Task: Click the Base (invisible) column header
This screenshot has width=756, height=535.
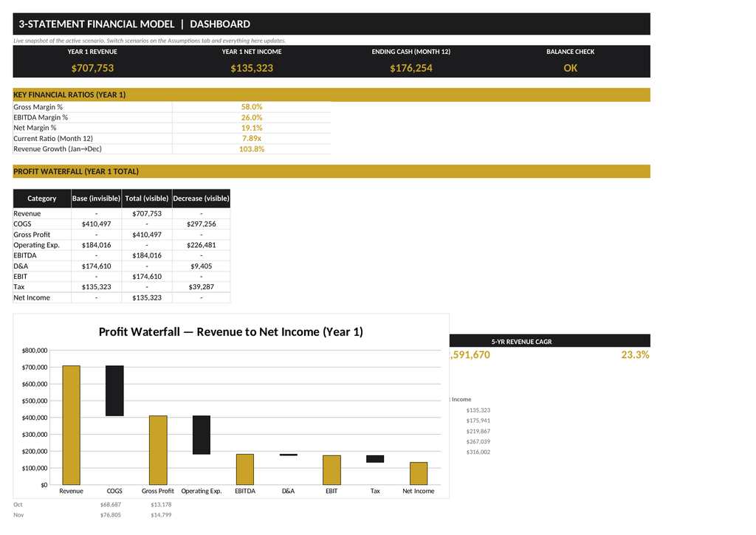Action: click(x=97, y=199)
